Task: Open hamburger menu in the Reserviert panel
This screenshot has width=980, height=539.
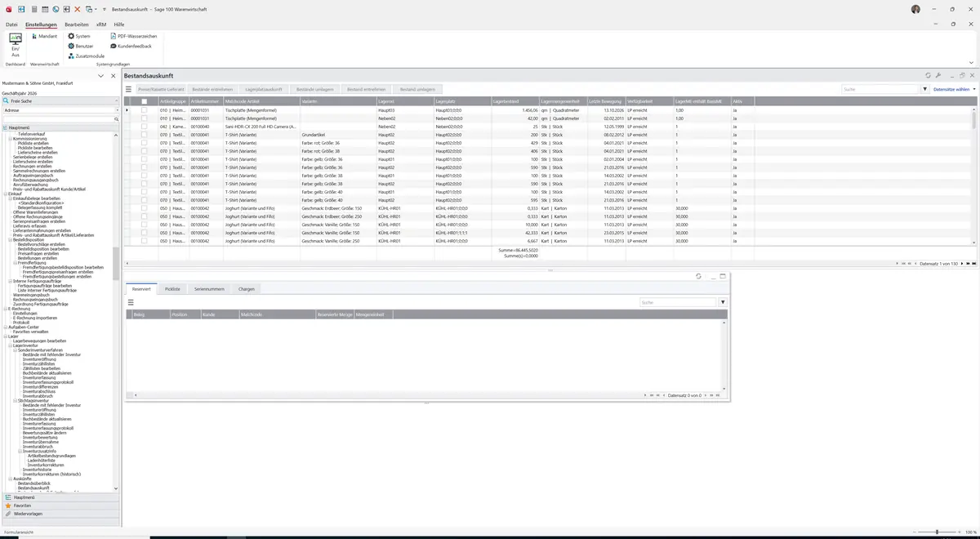Action: [x=131, y=302]
